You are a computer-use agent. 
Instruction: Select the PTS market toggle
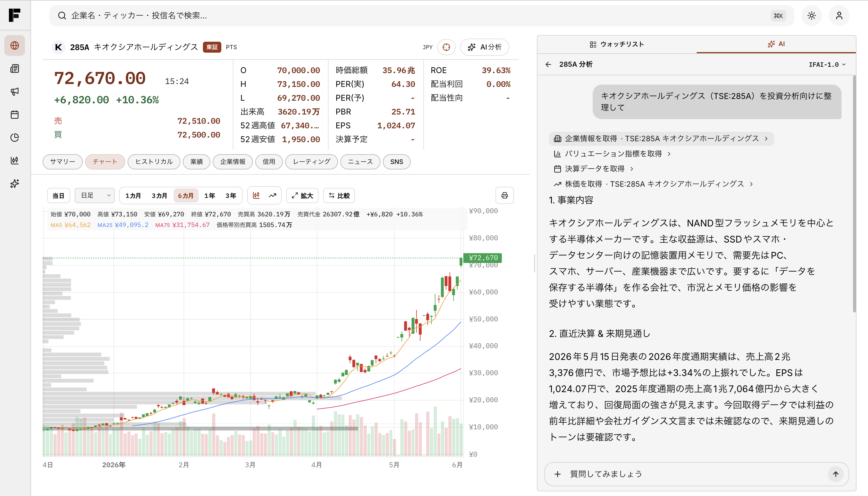coord(231,47)
